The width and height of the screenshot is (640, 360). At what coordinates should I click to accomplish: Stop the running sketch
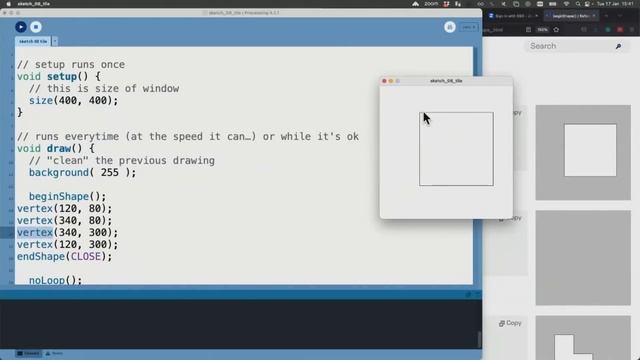pyautogui.click(x=36, y=27)
